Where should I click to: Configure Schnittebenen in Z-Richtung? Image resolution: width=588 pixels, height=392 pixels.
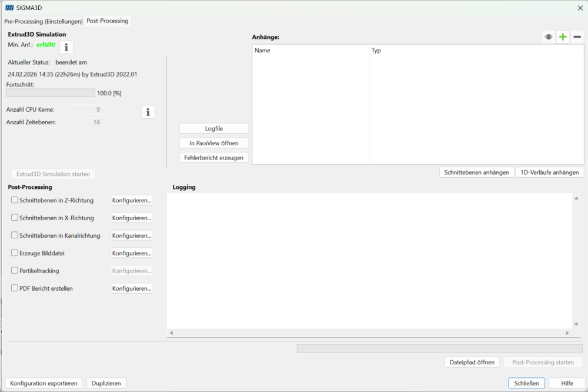(132, 200)
